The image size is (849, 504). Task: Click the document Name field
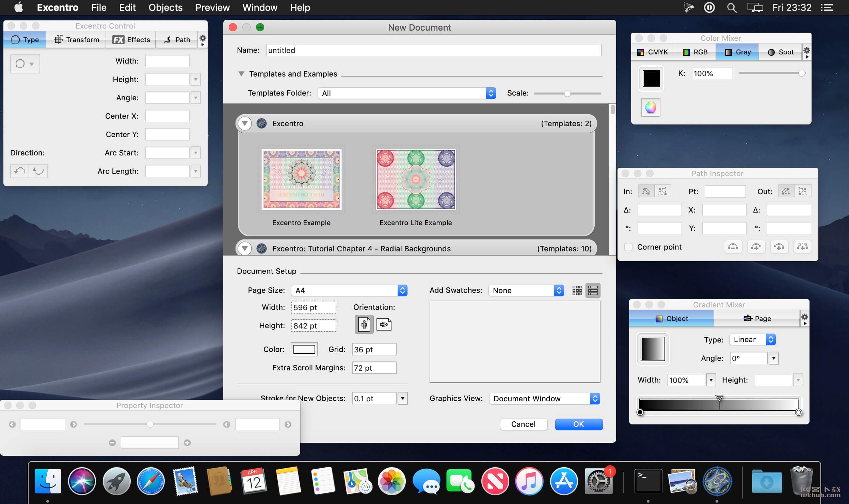click(x=434, y=50)
